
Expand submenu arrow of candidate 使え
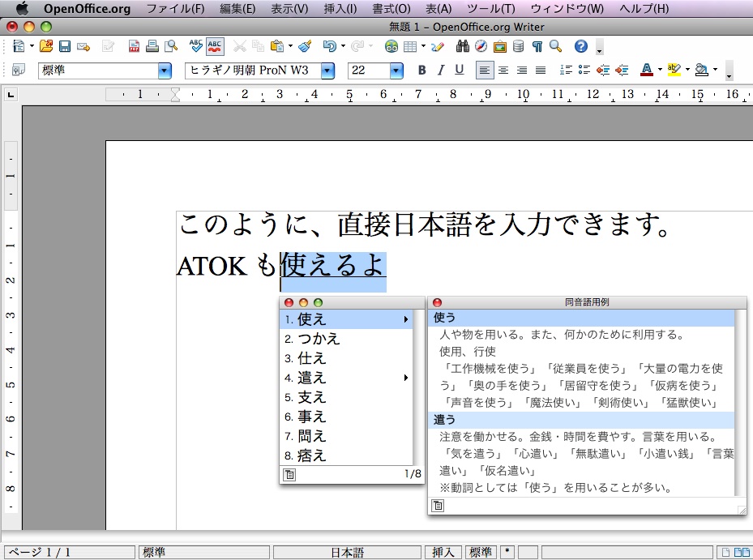(406, 319)
